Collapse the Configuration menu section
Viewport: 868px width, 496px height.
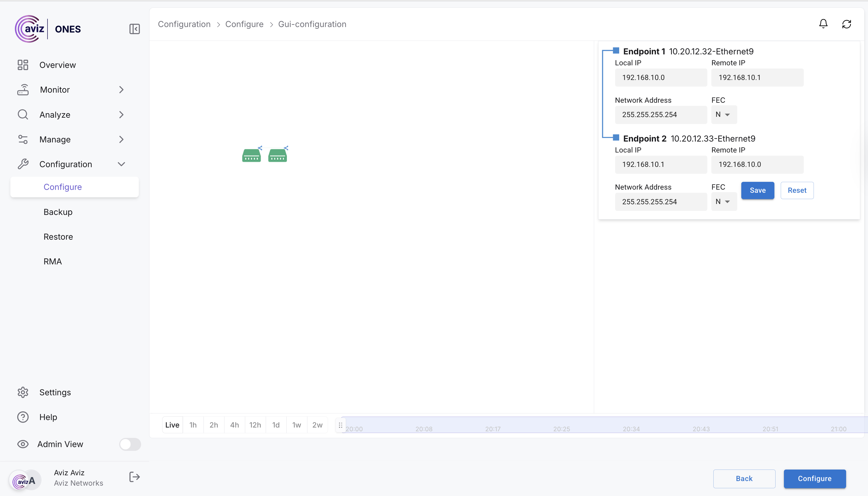pyautogui.click(x=121, y=164)
